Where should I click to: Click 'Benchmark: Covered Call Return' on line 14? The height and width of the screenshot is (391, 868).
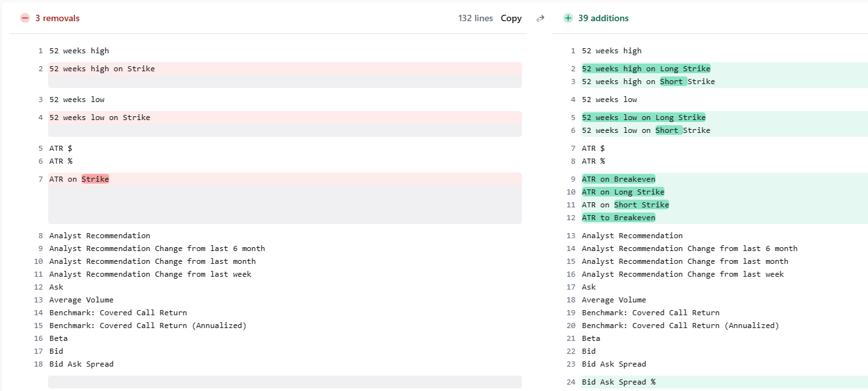click(118, 313)
